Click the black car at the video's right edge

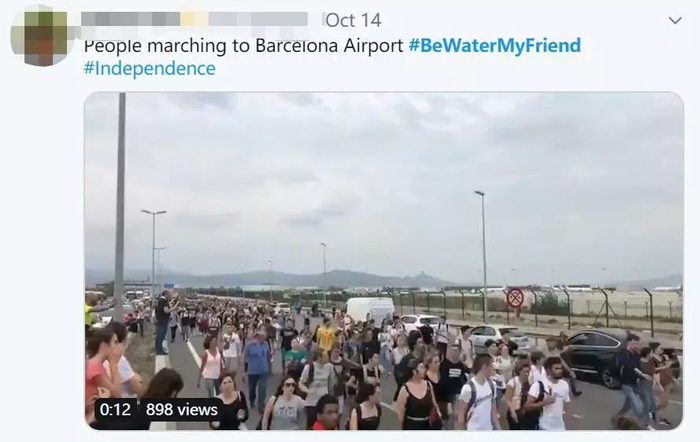tap(598, 355)
